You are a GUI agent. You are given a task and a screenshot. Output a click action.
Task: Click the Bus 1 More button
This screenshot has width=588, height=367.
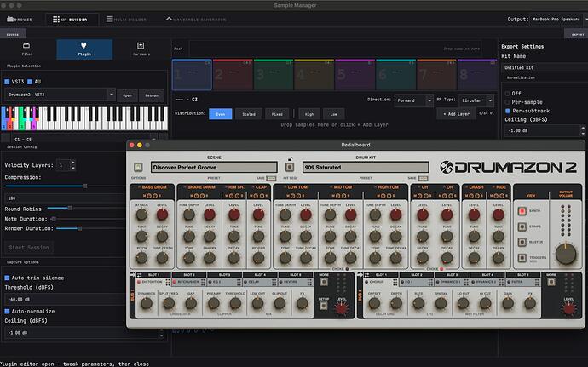tap(324, 282)
